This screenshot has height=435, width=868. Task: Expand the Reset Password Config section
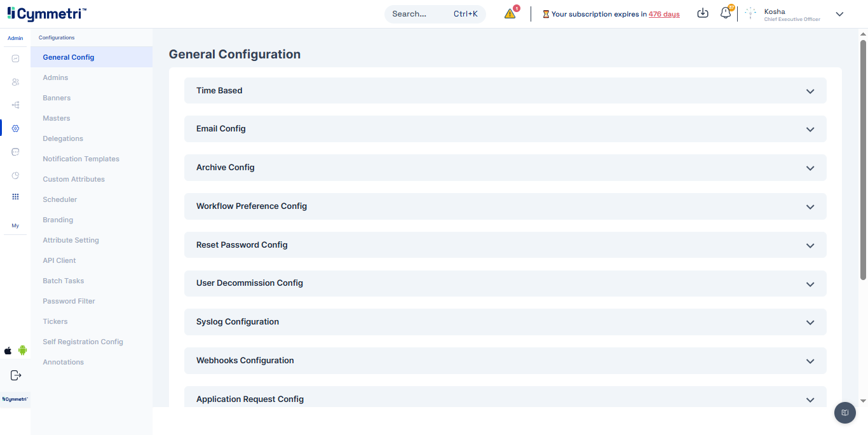505,245
